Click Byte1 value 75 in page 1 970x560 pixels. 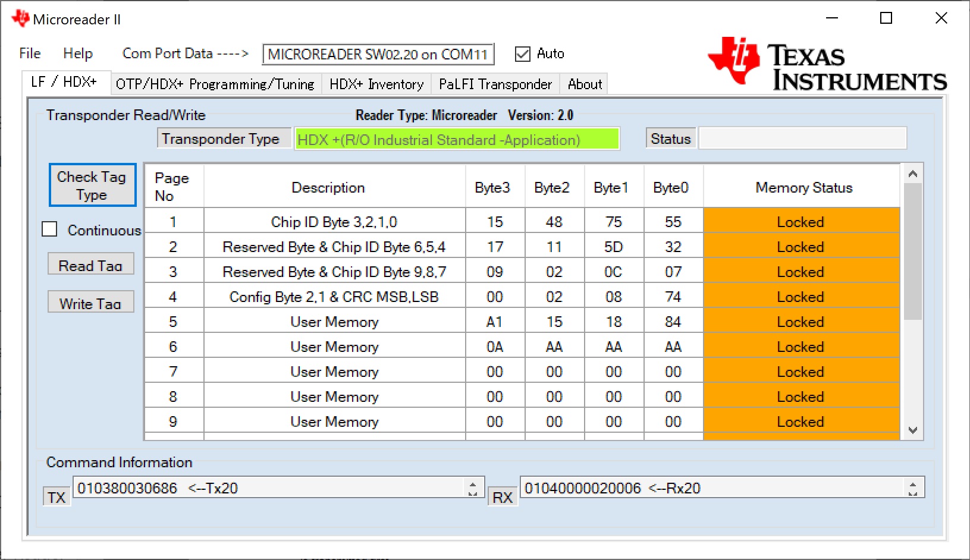pyautogui.click(x=614, y=222)
